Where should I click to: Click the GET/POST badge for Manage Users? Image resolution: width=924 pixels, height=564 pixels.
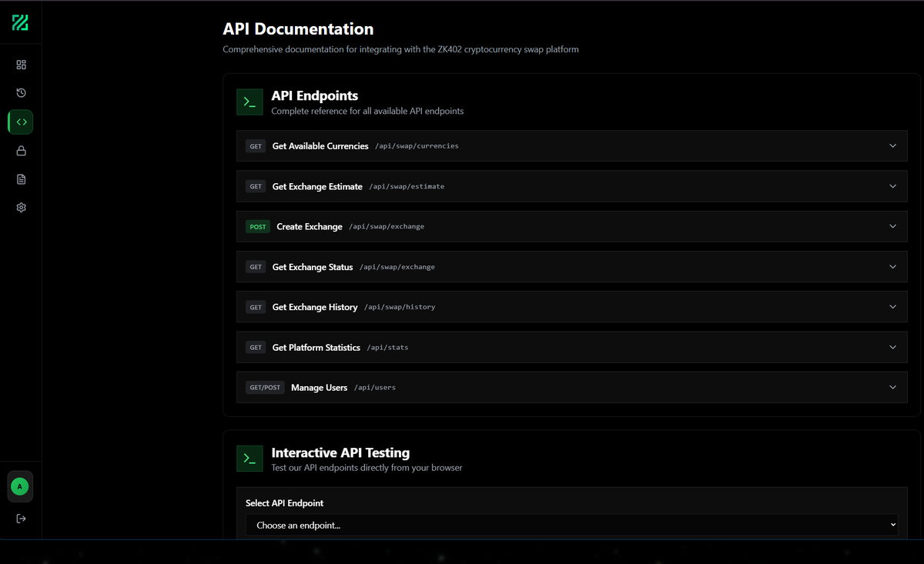pyautogui.click(x=265, y=387)
